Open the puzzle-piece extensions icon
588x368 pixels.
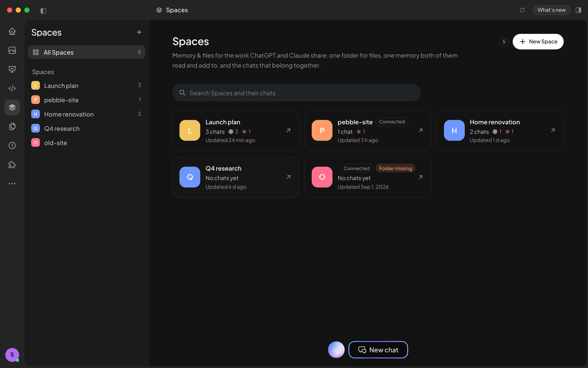click(12, 165)
